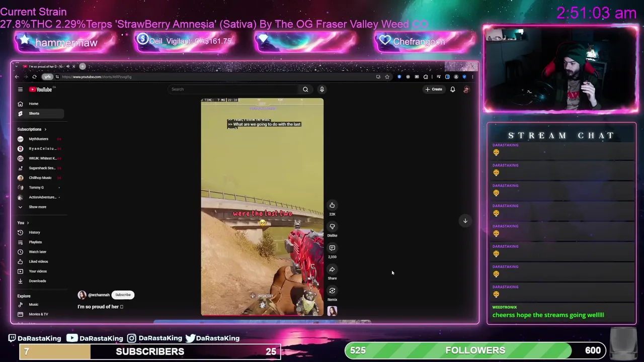Expand Show more subscriptions

coord(39,207)
